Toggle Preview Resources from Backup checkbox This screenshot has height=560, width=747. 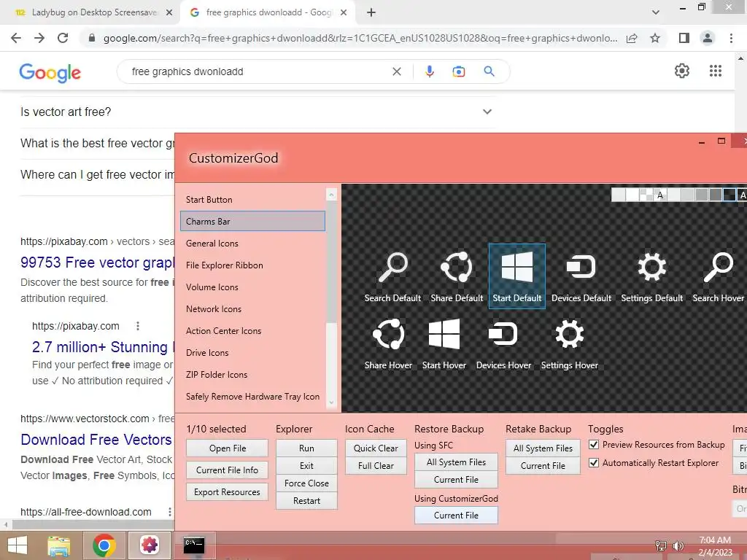coord(594,445)
